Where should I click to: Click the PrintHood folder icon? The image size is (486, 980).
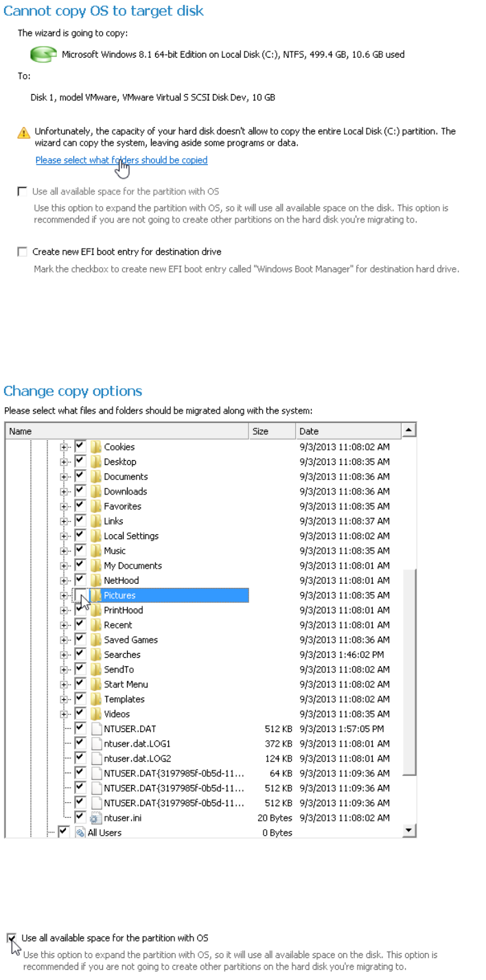[x=96, y=610]
